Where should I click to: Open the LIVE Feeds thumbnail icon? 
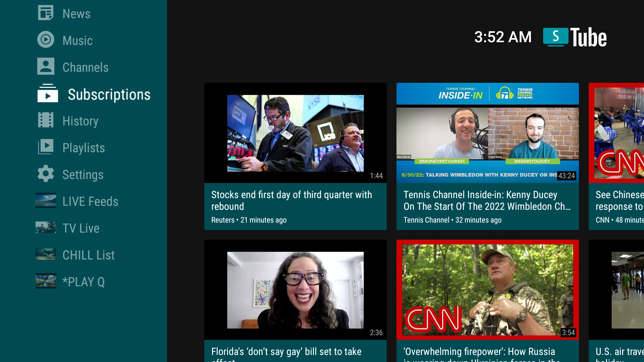click(46, 200)
